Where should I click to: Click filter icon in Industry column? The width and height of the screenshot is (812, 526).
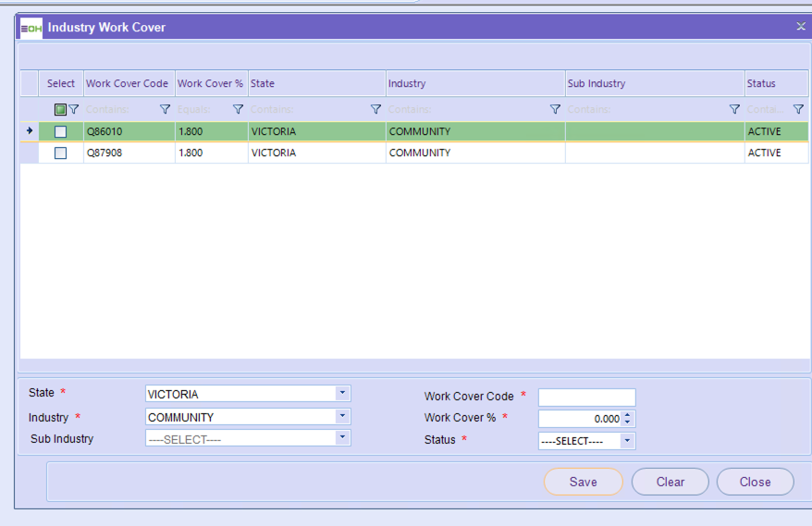click(555, 109)
